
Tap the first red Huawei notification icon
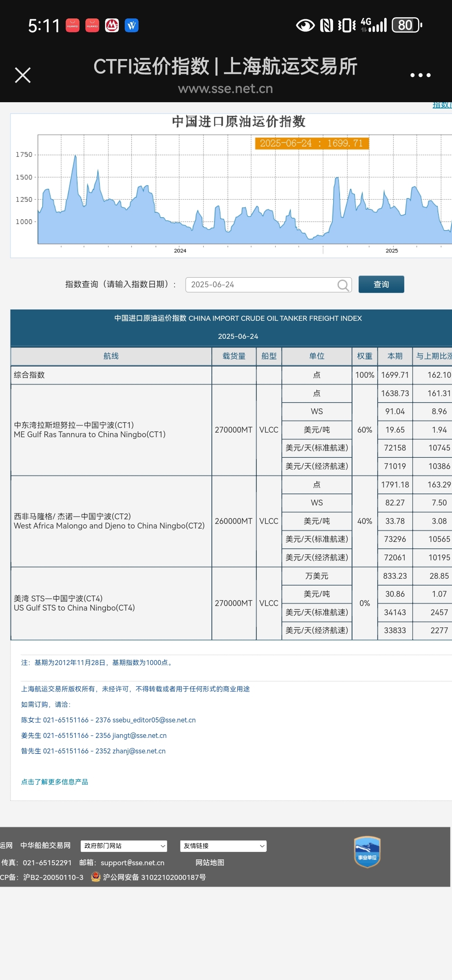pos(73,26)
